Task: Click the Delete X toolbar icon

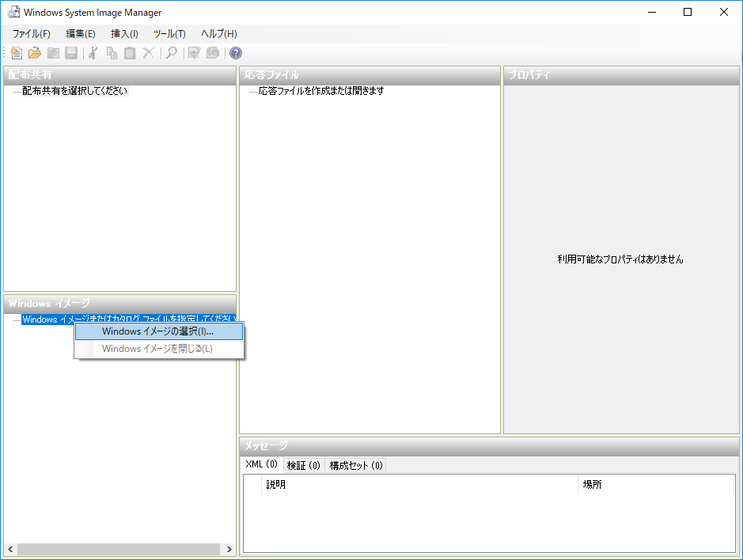Action: 148,53
